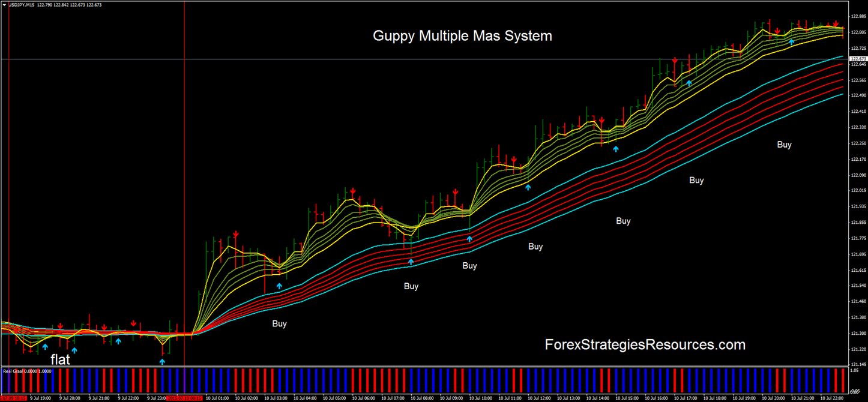Click the red sell arrow in the flat left section
The image size is (868, 402).
61,325
